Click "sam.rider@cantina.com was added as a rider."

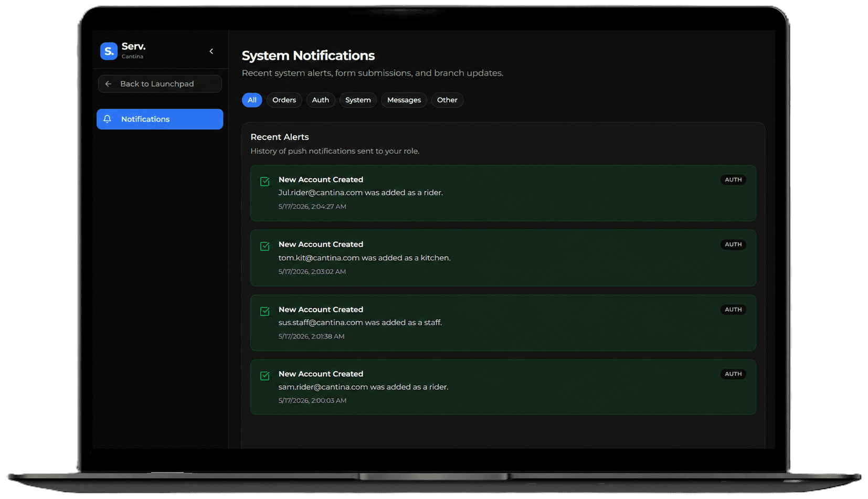pyautogui.click(x=363, y=387)
